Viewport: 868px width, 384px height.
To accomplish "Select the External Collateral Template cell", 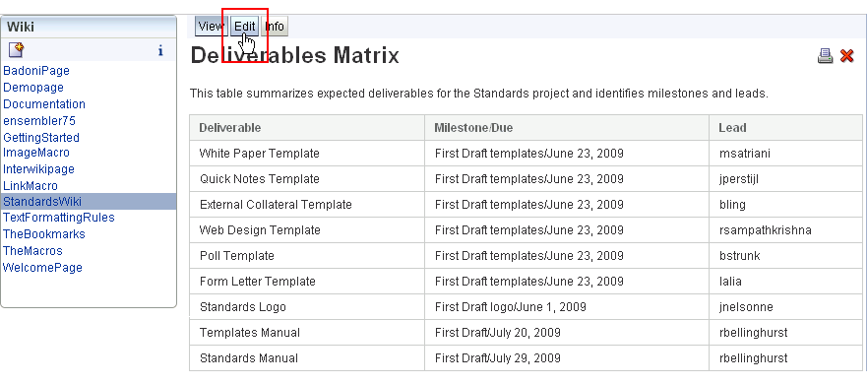I will (307, 205).
